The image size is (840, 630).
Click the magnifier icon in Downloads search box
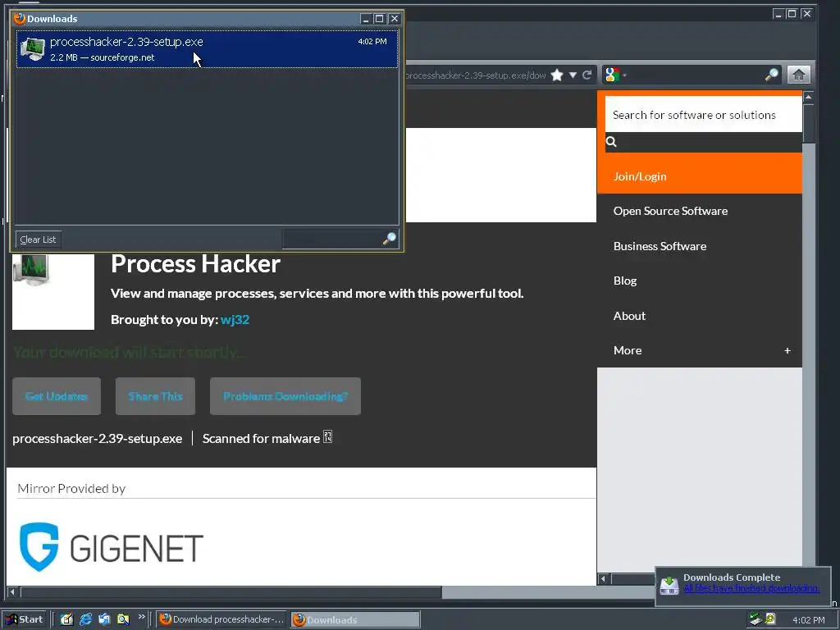click(390, 239)
